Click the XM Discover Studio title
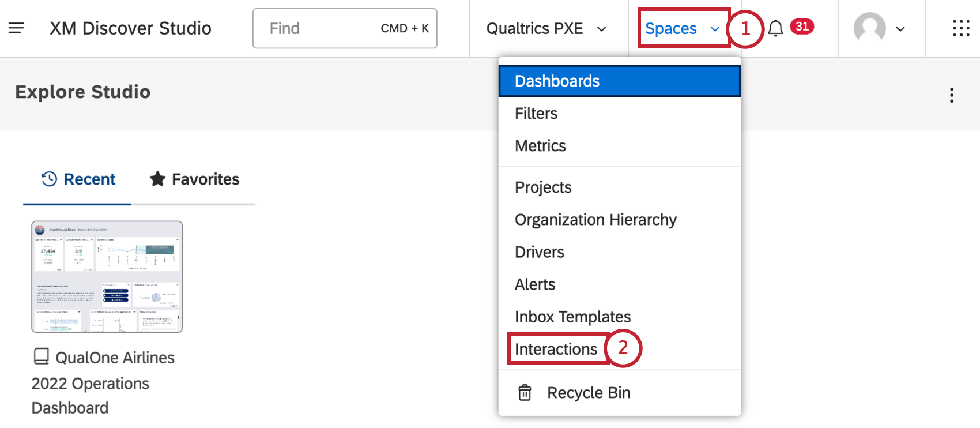This screenshot has height=428, width=980. (130, 28)
